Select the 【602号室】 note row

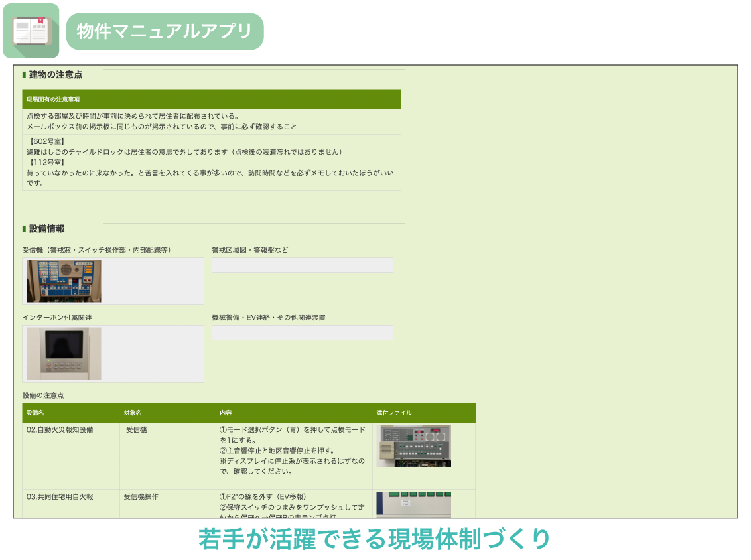[211, 162]
